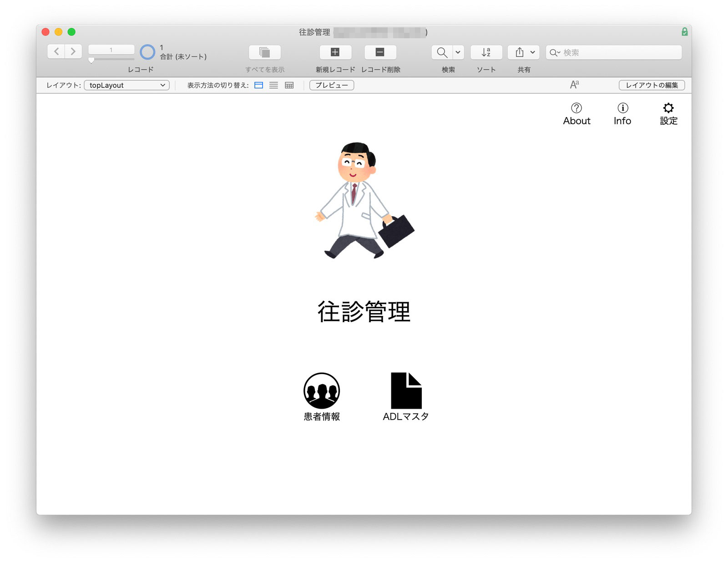Switch to form view mode
The image size is (728, 563).
(258, 85)
